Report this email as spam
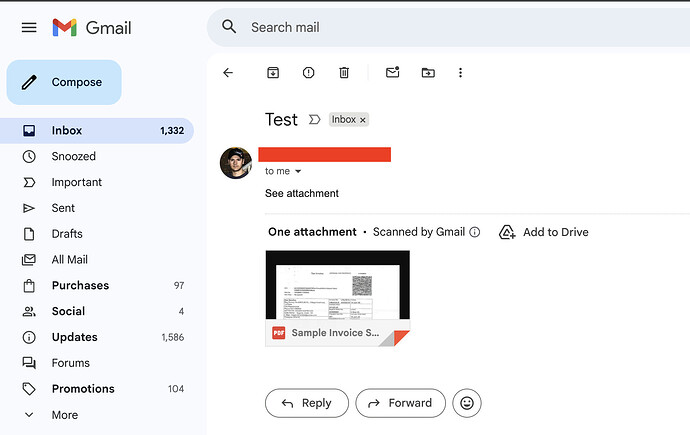Viewport: 690px width, 435px height. click(308, 73)
